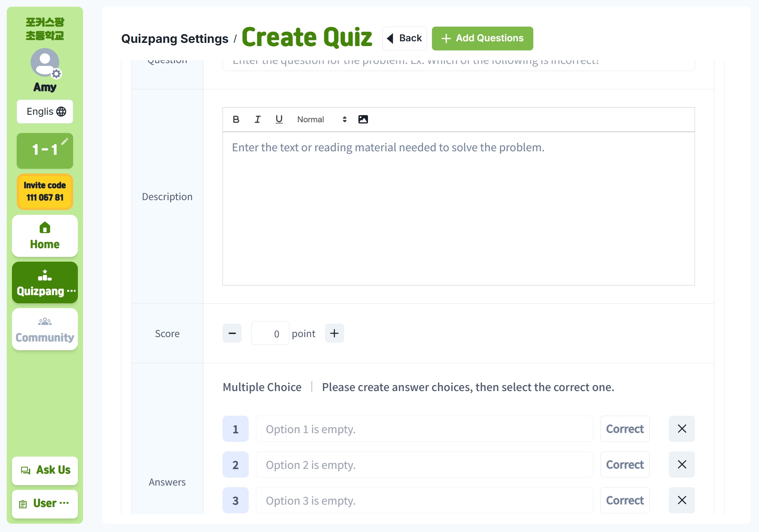This screenshot has height=532, width=759.
Task: Expand the User menu in sidebar
Action: [x=45, y=504]
